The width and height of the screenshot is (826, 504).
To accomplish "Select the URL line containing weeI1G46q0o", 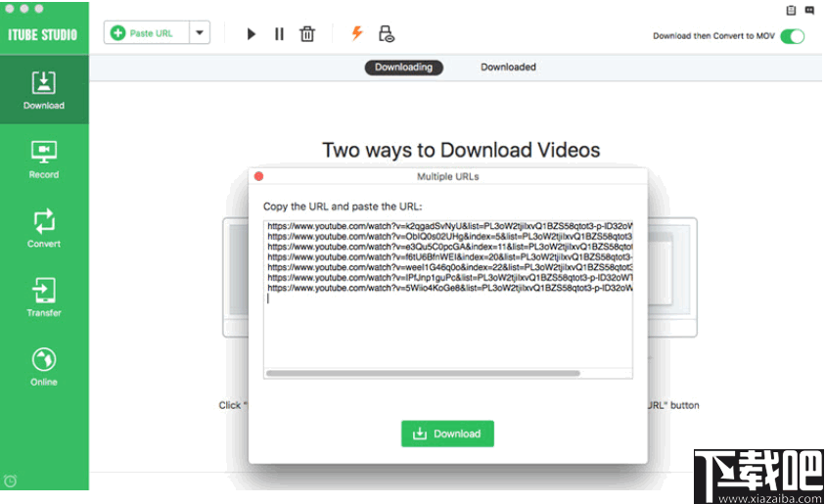I will coord(450,267).
